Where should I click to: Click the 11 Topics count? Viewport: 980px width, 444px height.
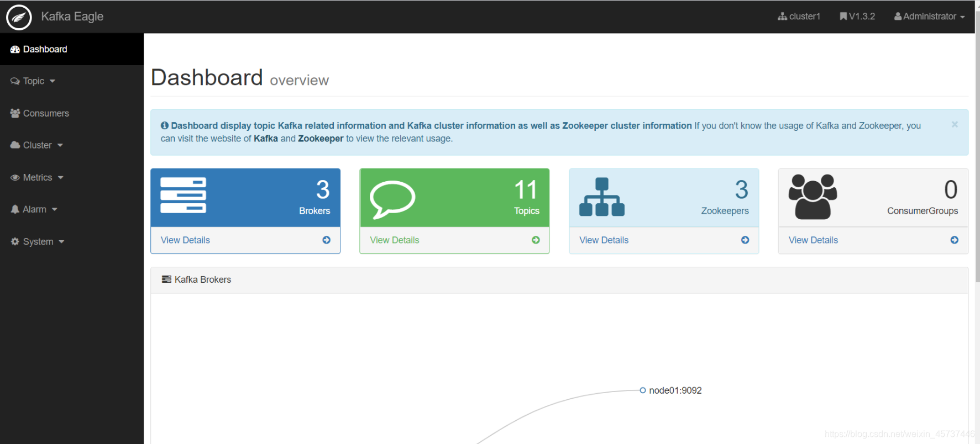(526, 190)
